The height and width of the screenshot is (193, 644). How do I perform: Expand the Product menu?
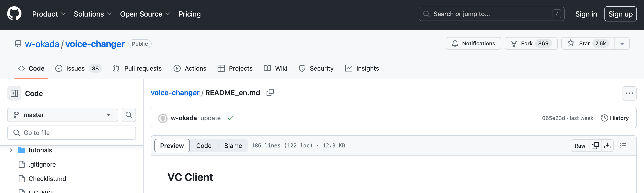[x=49, y=14]
